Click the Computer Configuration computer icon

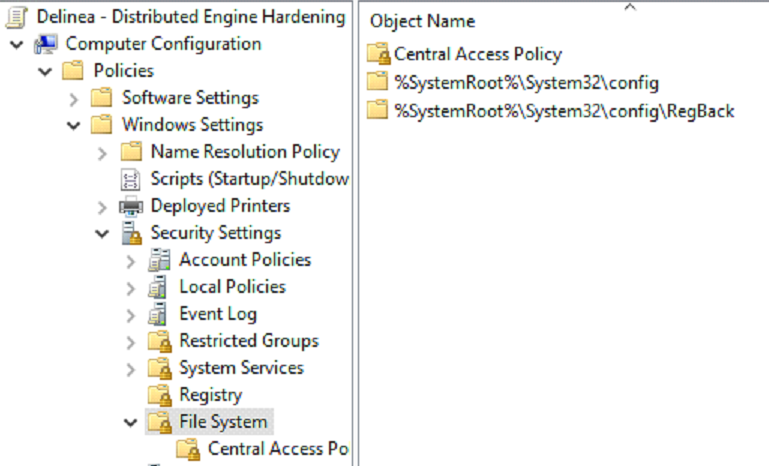46,44
